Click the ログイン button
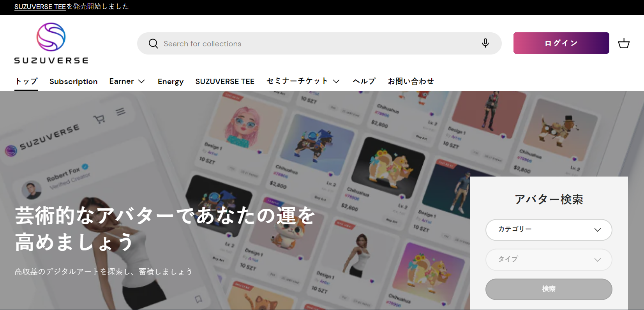 (x=561, y=43)
